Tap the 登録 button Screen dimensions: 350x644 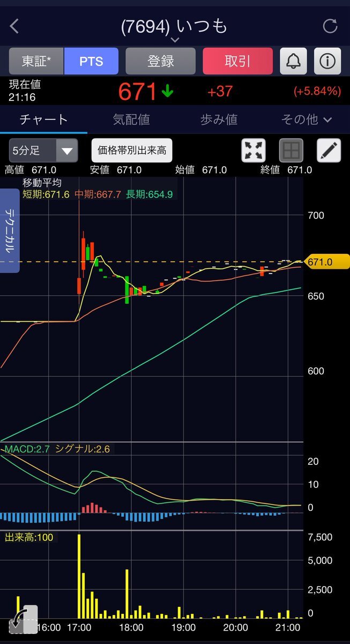[x=161, y=61]
